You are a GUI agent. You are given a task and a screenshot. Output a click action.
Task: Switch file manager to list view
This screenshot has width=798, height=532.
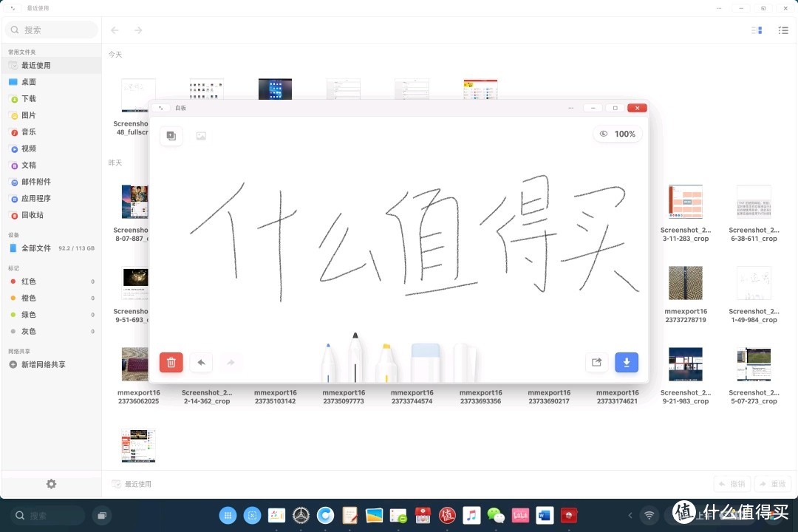(783, 30)
